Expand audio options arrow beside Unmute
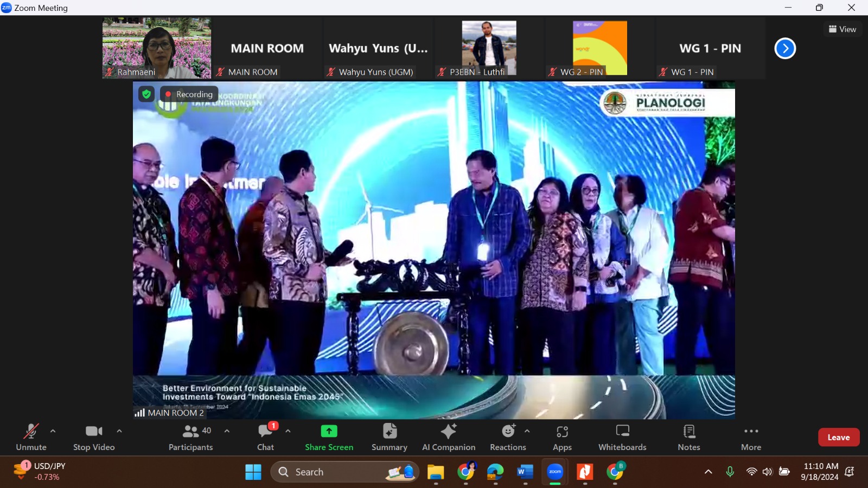 tap(53, 431)
